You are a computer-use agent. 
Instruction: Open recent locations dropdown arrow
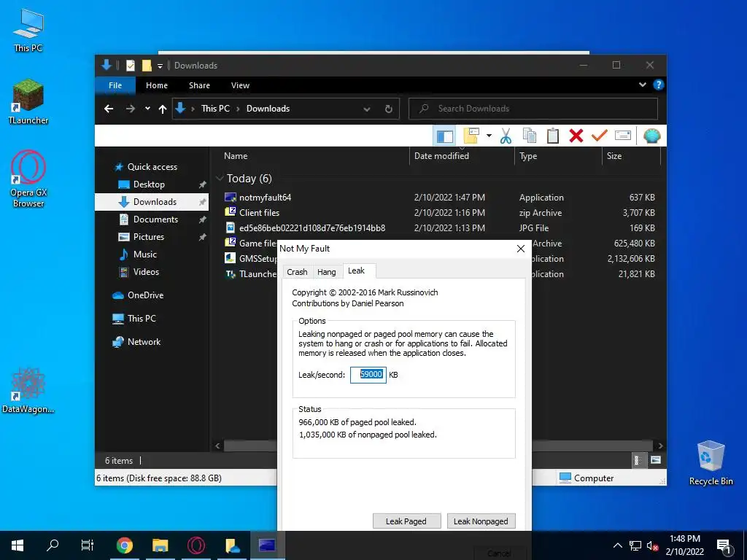pos(147,109)
